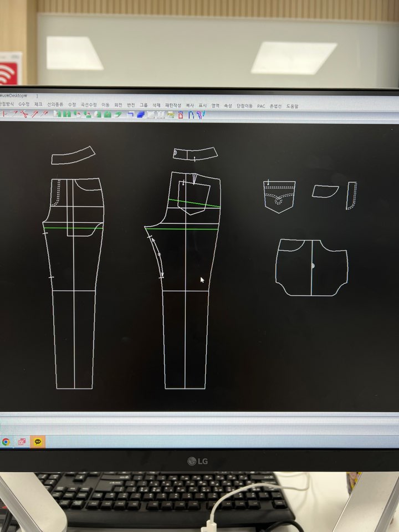Select the yellow PAC toolbar icon
The height and width of the screenshot is (532, 399).
pos(171,115)
